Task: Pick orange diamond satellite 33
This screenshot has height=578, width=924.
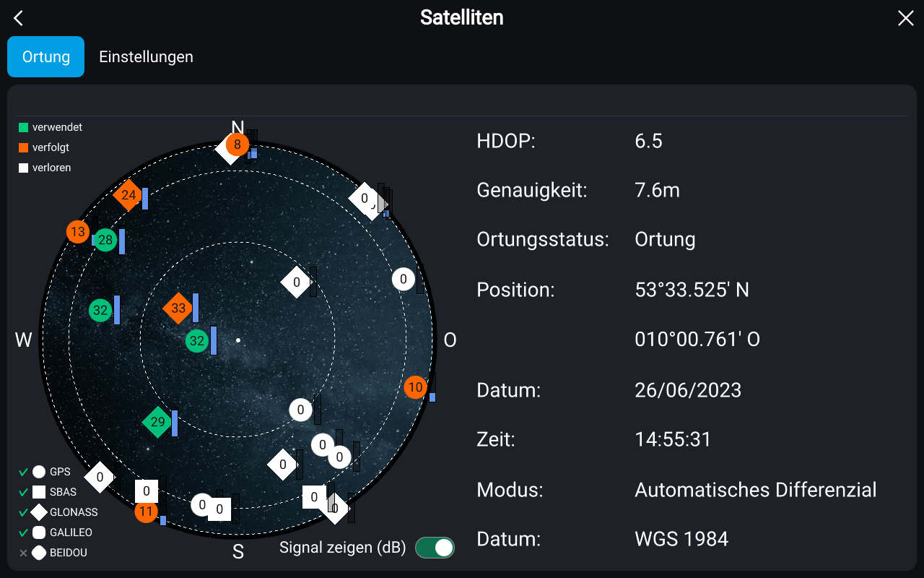Action: click(178, 309)
